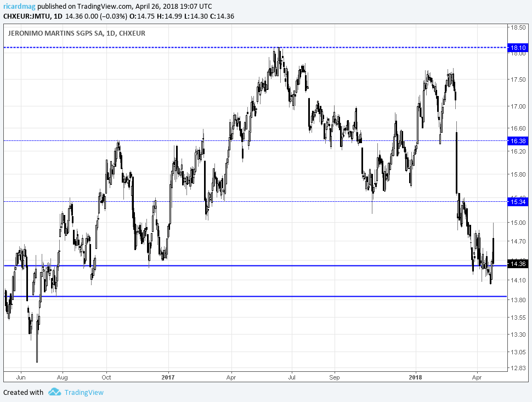Click the 17.50 price axis value

pos(518,80)
